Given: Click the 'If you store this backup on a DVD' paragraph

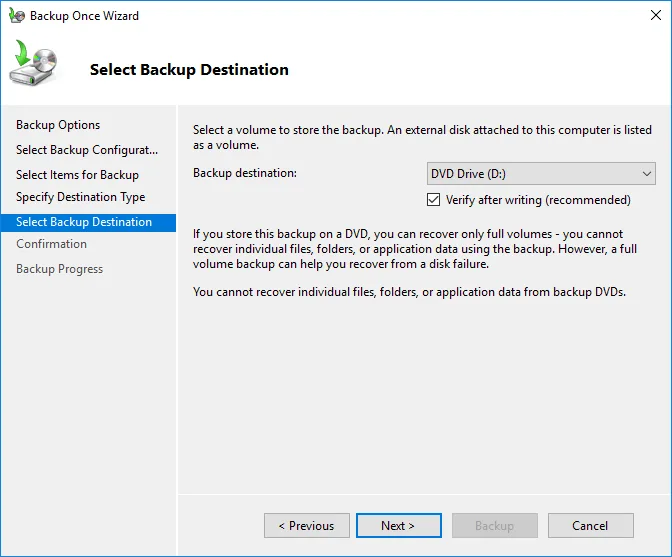Looking at the screenshot, I should (x=415, y=249).
